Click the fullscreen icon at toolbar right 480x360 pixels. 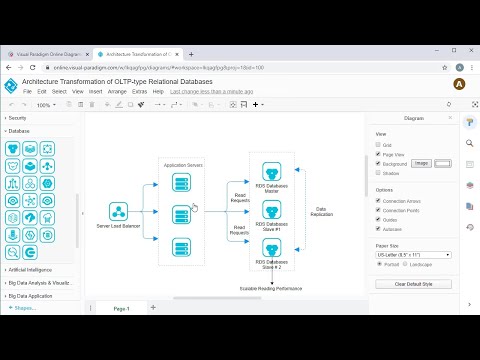pyautogui.click(x=475, y=104)
